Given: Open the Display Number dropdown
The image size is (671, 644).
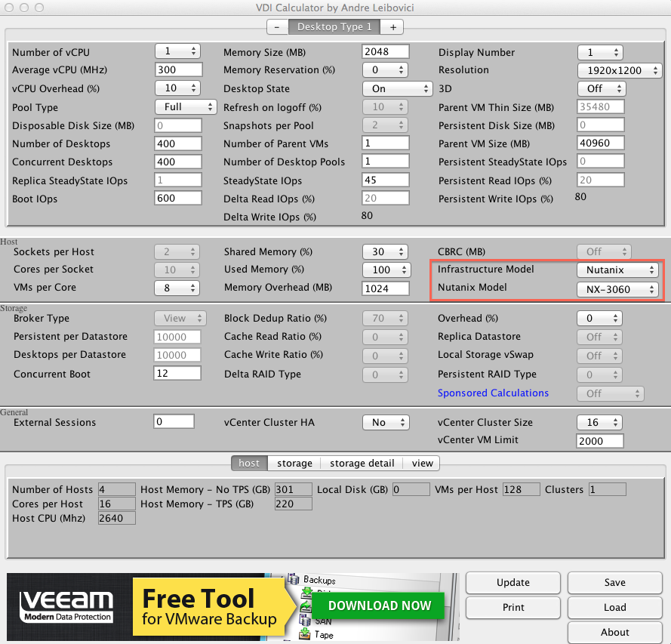Looking at the screenshot, I should tap(600, 52).
